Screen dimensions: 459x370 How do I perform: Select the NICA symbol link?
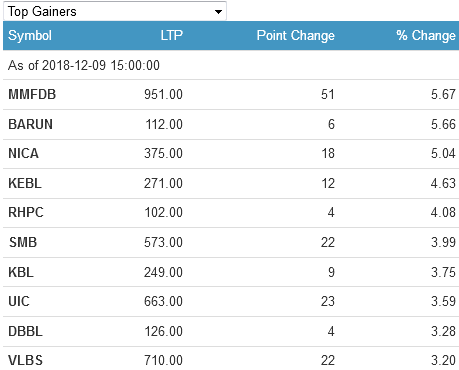point(23,153)
